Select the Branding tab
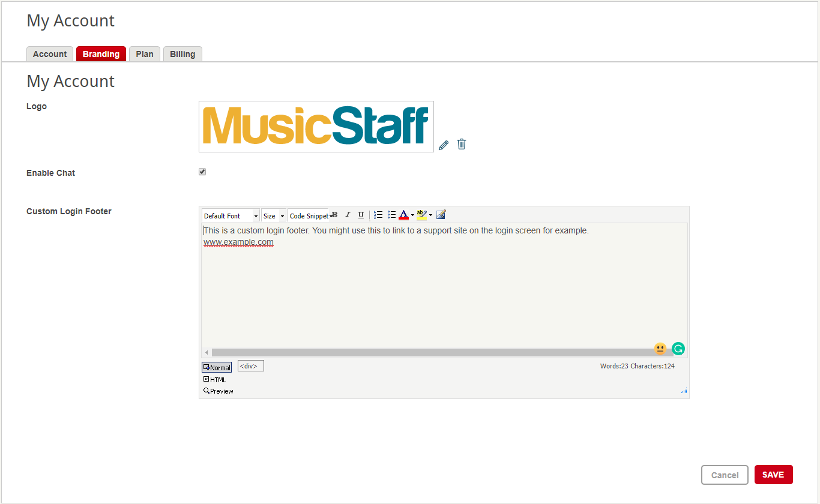Image resolution: width=820 pixels, height=504 pixels. [101, 54]
